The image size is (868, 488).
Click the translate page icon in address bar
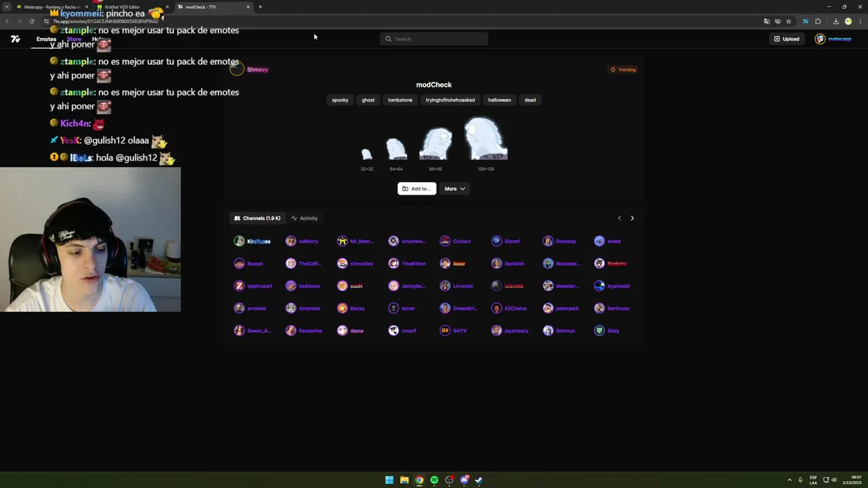pos(767,21)
